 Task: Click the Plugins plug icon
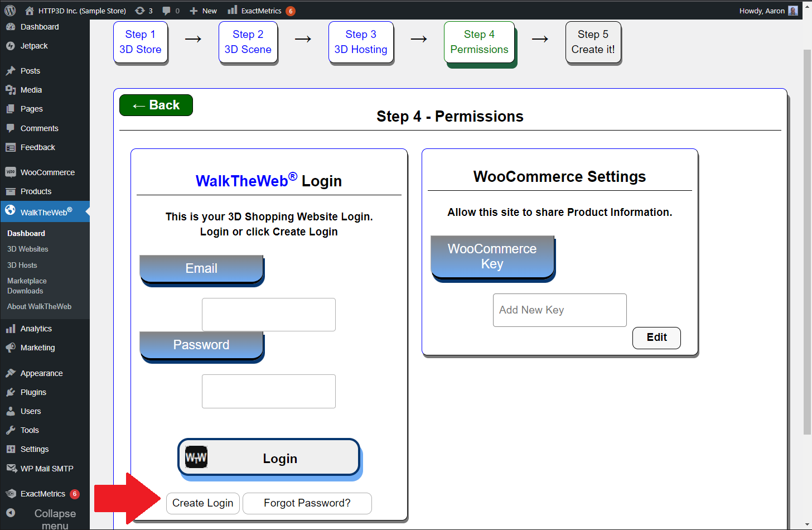[x=10, y=392]
